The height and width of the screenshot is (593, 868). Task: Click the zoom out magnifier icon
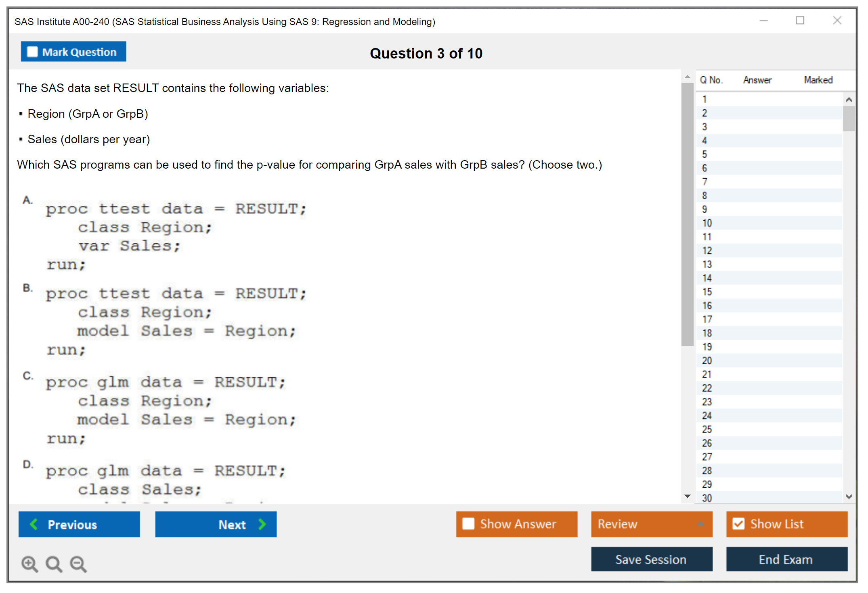click(x=78, y=564)
